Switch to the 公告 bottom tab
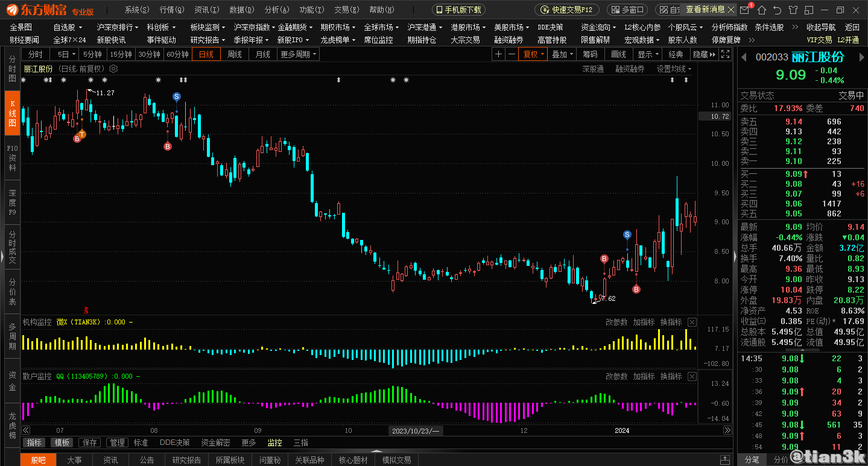The height and width of the screenshot is (466, 868). (147, 460)
